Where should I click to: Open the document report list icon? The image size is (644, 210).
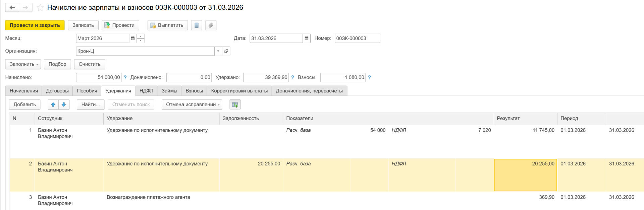click(x=197, y=25)
